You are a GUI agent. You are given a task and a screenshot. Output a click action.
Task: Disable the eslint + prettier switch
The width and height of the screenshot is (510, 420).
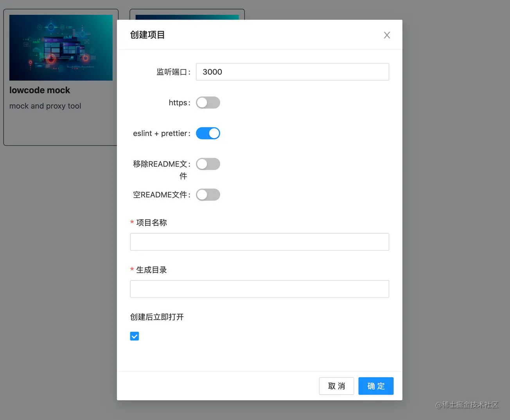click(x=208, y=134)
